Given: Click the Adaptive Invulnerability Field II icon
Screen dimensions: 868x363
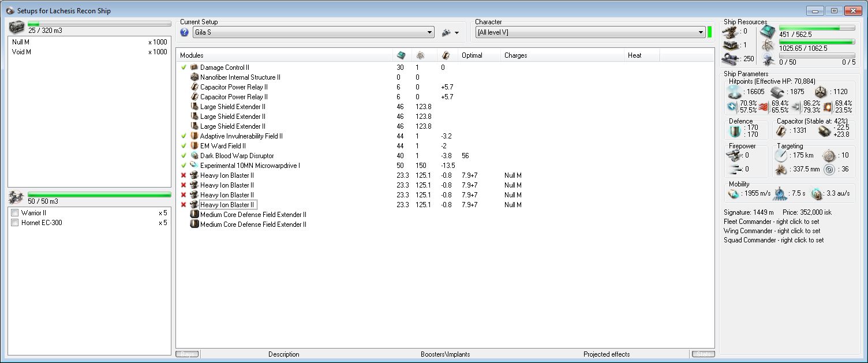Looking at the screenshot, I should (x=194, y=136).
